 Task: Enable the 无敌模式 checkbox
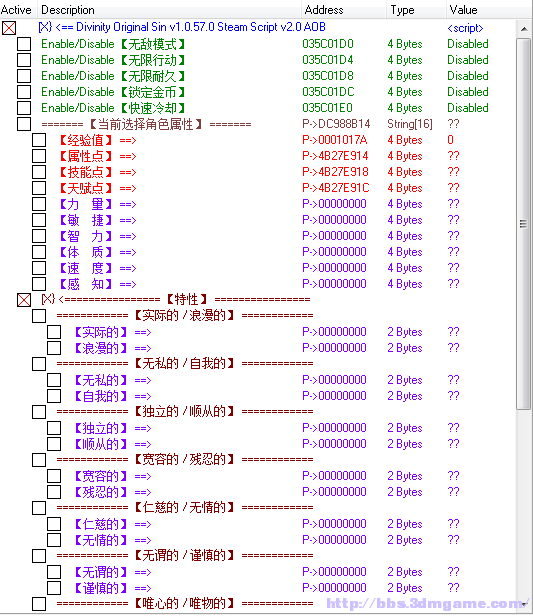click(x=24, y=44)
